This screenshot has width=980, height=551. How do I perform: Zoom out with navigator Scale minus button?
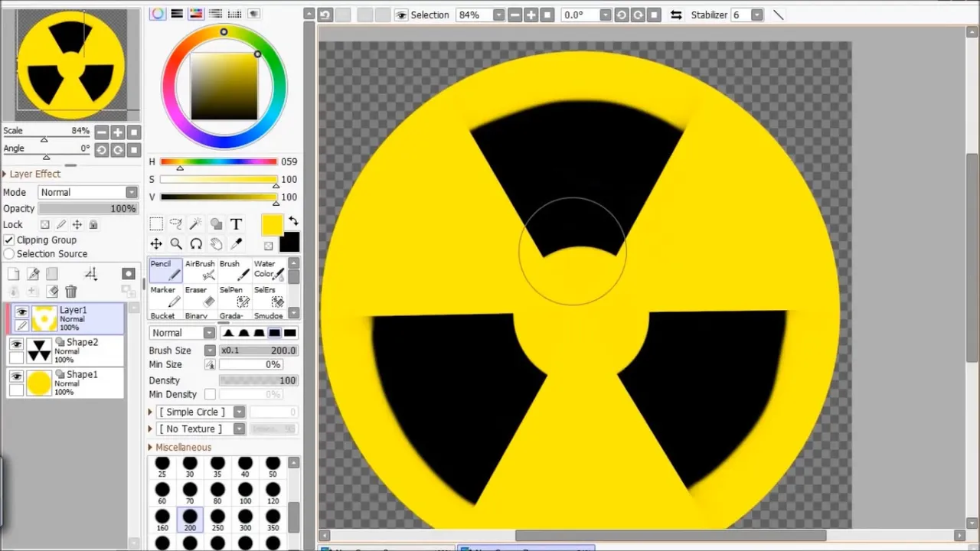tap(102, 132)
